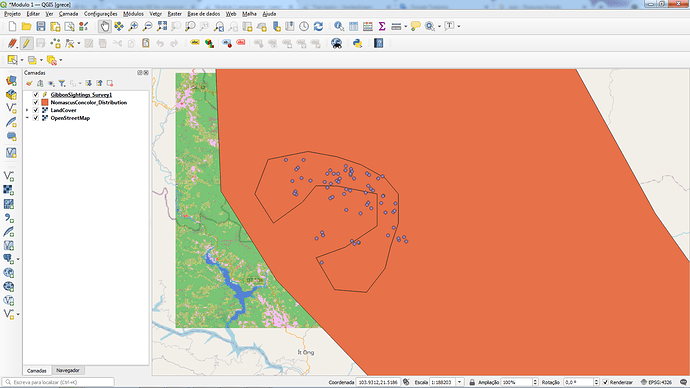Click the orange NomascusConcolor_Distribution layer swatch

tap(44, 102)
